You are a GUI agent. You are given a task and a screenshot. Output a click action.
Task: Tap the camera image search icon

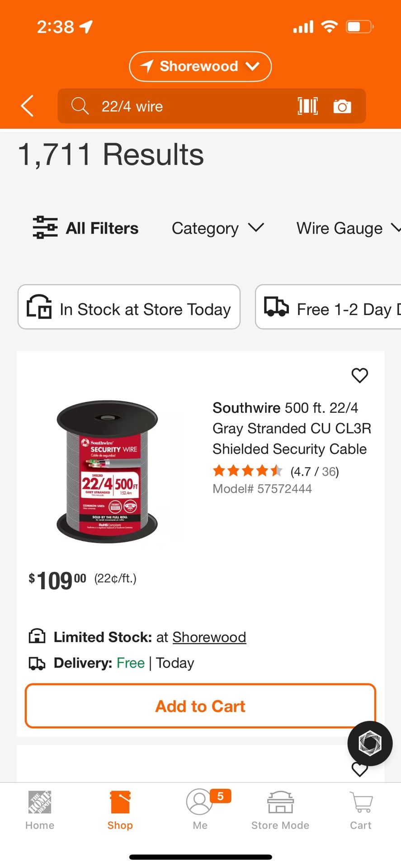(342, 106)
